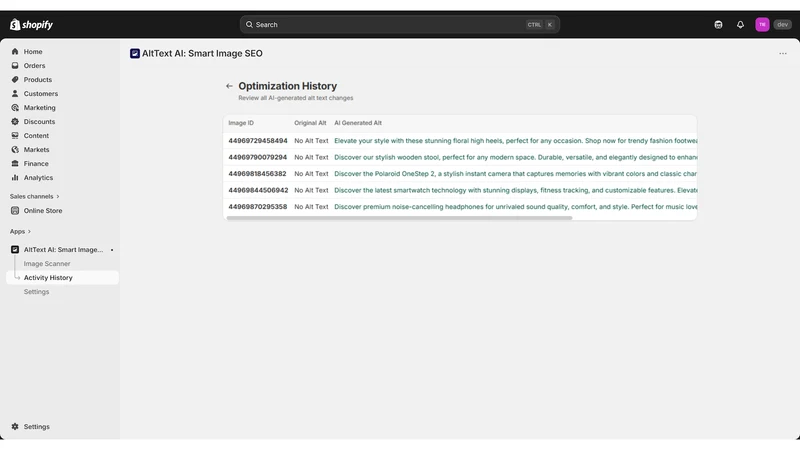This screenshot has width=800, height=450.
Task: Click the Original Alt column header
Action: tap(310, 123)
